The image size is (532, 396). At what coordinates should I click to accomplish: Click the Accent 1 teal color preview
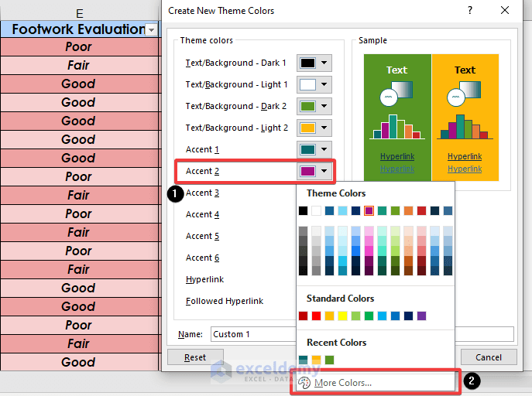click(x=307, y=149)
